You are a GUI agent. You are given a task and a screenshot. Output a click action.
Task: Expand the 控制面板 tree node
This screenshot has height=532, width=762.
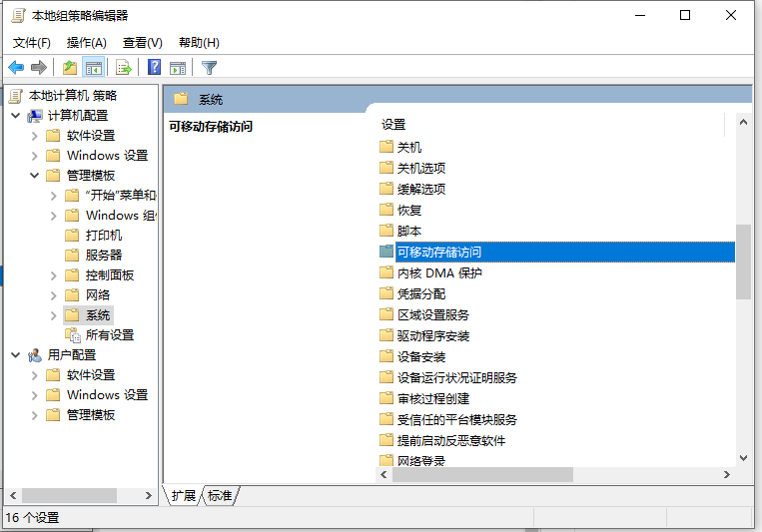pos(54,275)
